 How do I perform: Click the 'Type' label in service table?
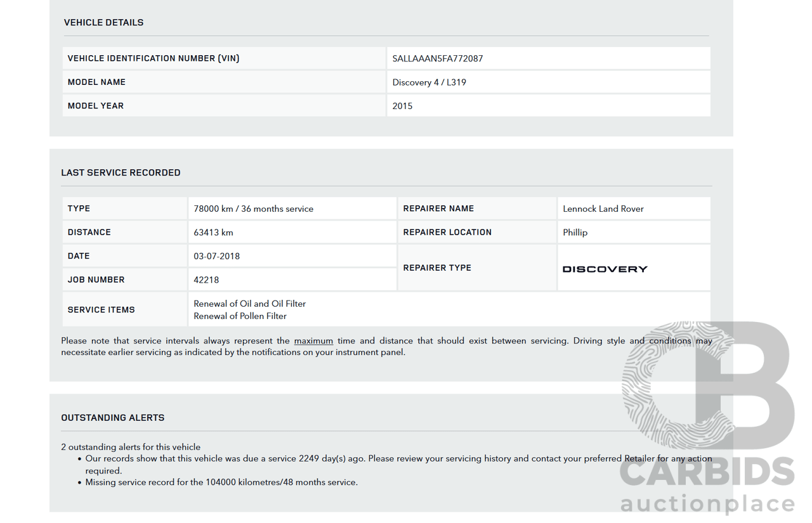click(79, 209)
